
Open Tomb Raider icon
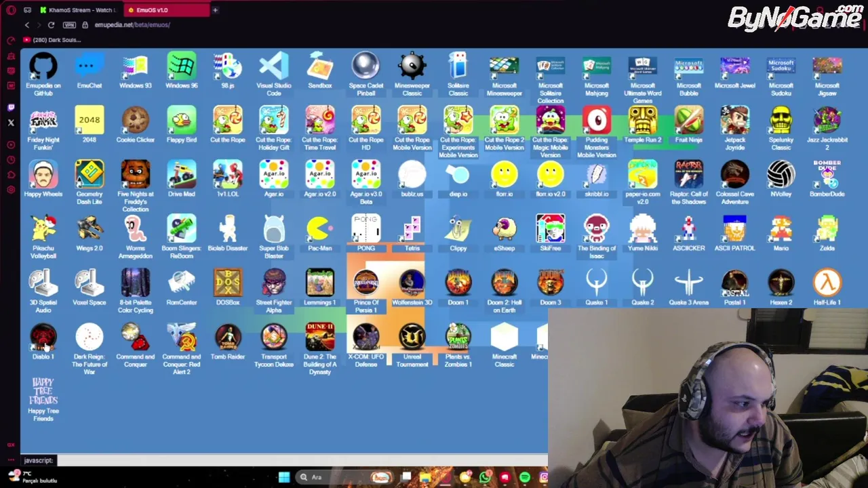(x=228, y=342)
